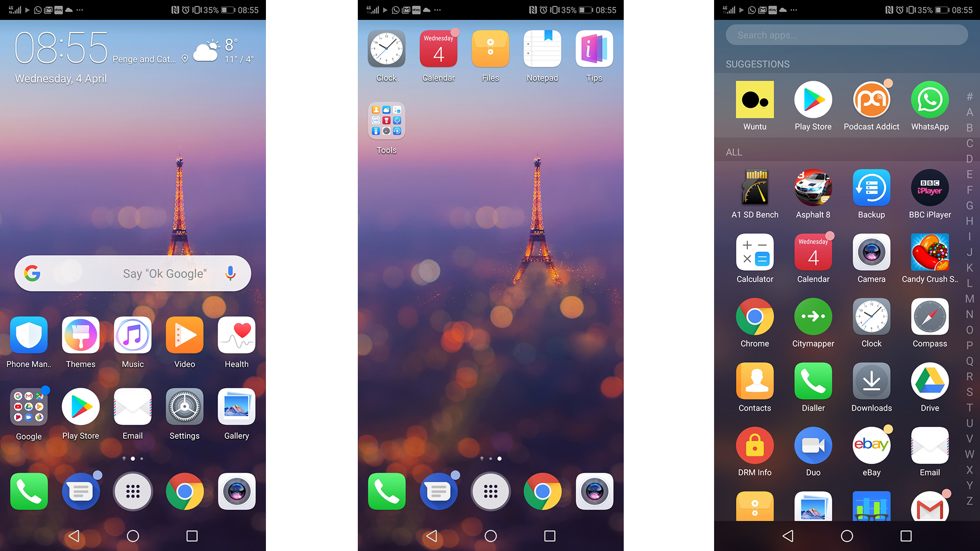This screenshot has width=980, height=551.
Task: Tap the Ok Google search bar
Action: [133, 274]
